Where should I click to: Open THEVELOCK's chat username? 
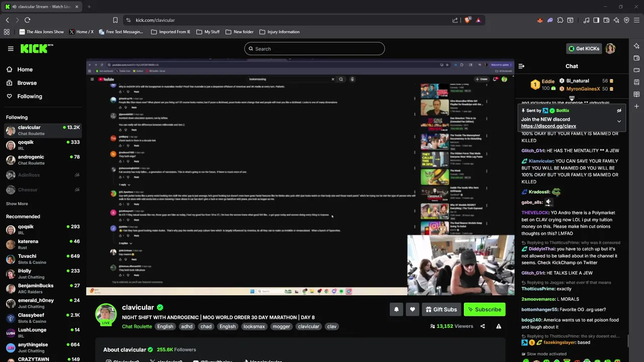click(535, 213)
